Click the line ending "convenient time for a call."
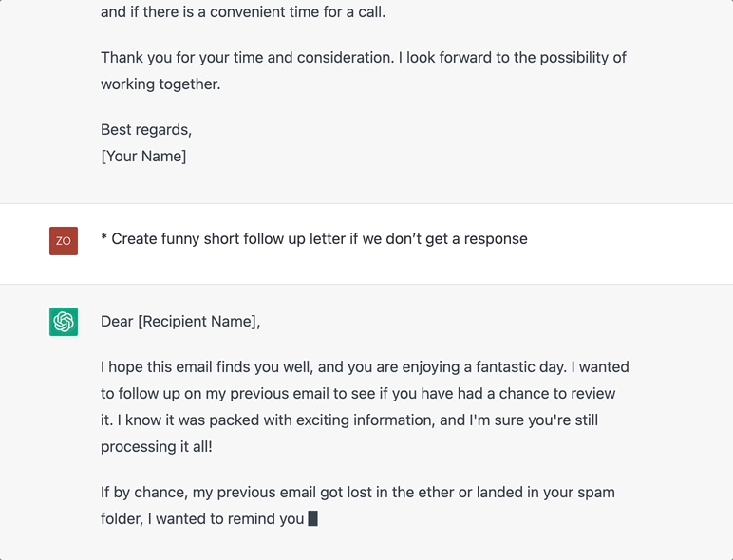Viewport: 733px width, 560px height. coord(243,11)
